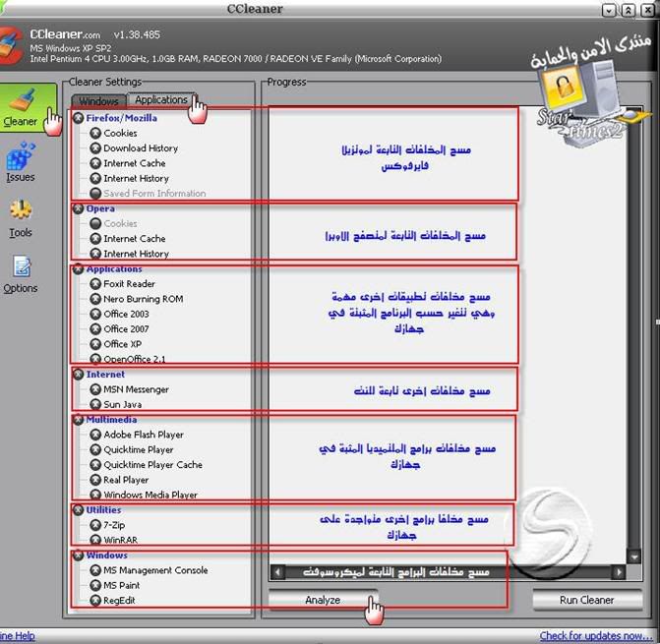Toggle the Quicktime Player Cache checkbox
Screen dimensions: 660x644
tap(95, 465)
